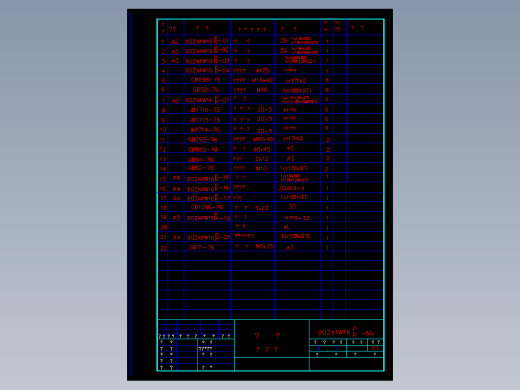This screenshot has width=520, height=390.
Task: Click the material A3 in row 22
Action: [290, 247]
